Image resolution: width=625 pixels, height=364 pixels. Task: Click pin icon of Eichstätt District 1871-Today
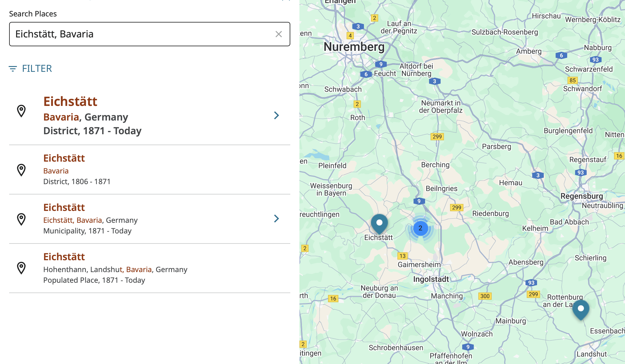click(x=21, y=111)
